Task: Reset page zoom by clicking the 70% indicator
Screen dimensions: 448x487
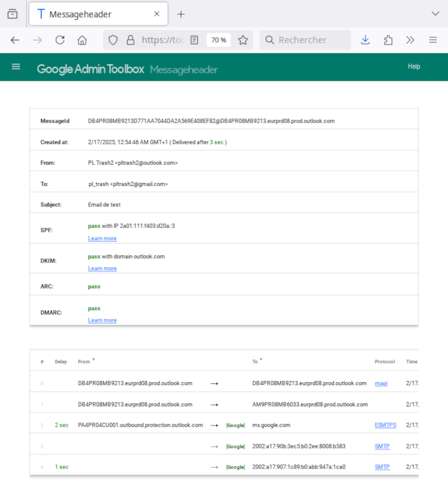Action: pos(219,40)
